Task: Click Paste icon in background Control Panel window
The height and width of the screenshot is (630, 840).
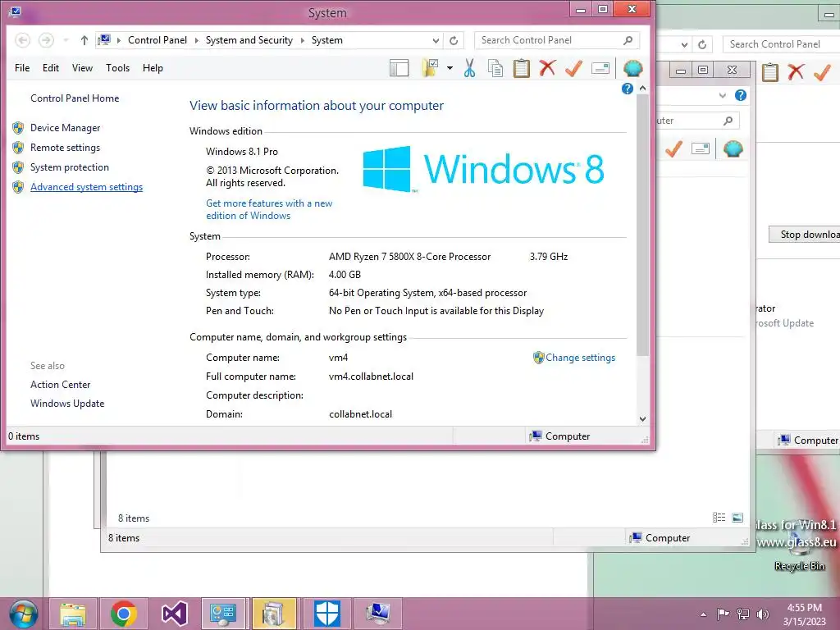Action: coord(769,72)
